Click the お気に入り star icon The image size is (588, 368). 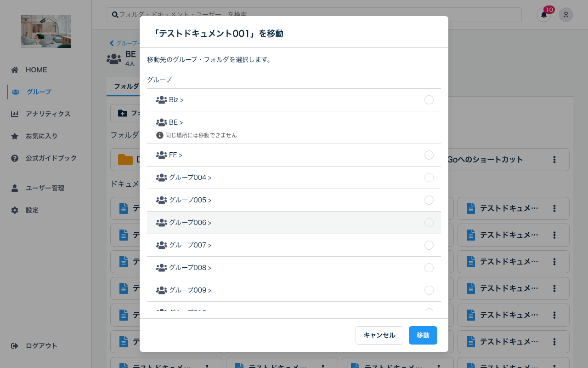click(15, 136)
